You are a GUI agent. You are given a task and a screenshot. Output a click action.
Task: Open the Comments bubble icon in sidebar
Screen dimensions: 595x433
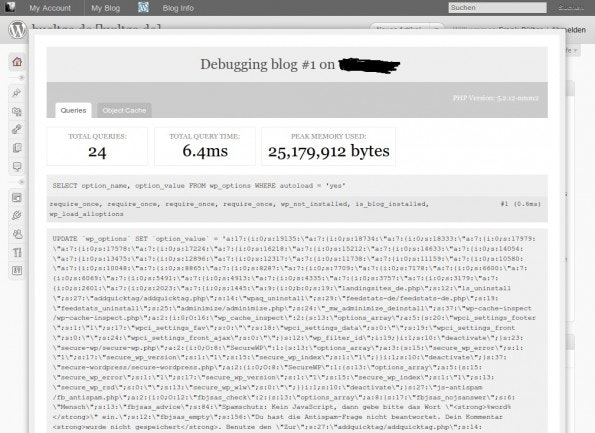point(17,166)
